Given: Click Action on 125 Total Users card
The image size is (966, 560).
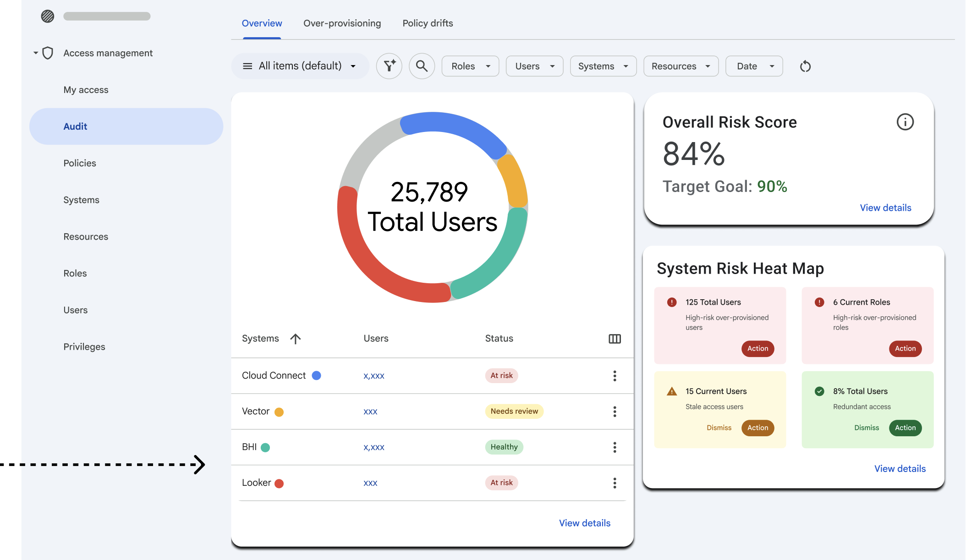Looking at the screenshot, I should point(758,349).
